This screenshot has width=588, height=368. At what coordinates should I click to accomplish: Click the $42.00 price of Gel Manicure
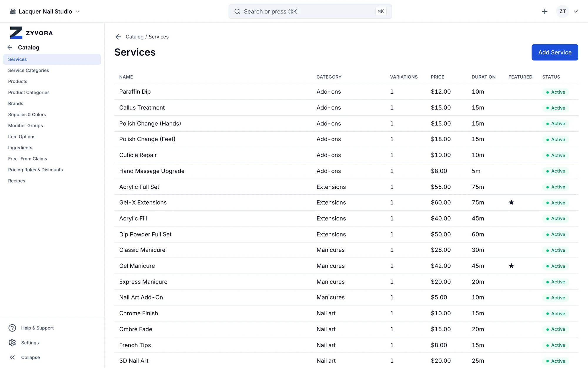(441, 266)
